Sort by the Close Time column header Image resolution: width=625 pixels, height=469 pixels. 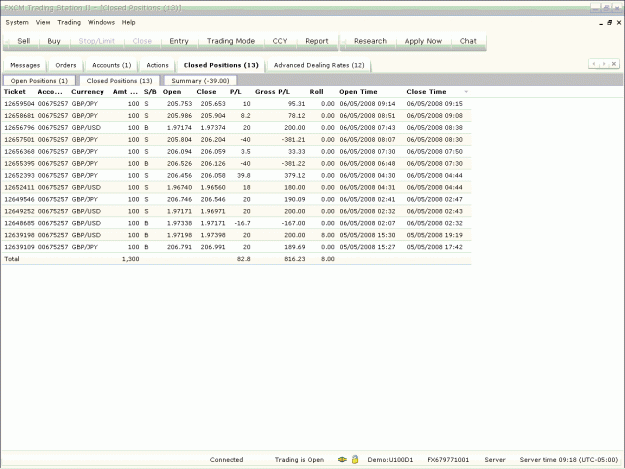pos(426,92)
